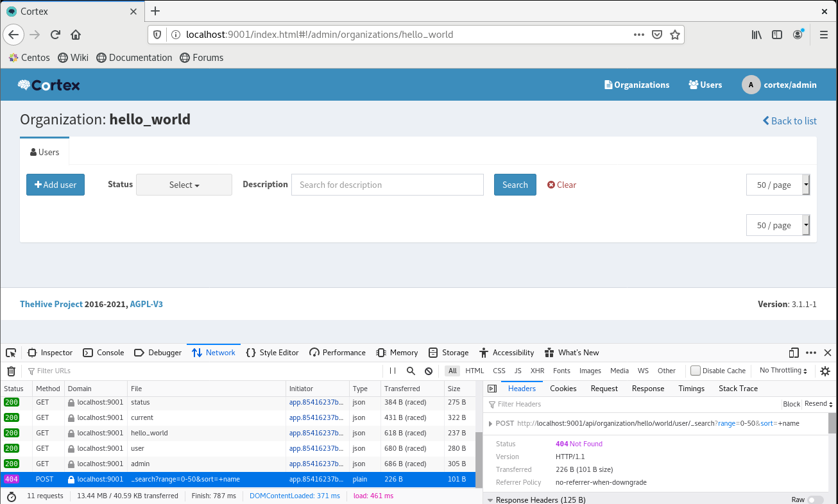Screen dimensions: 838x504
Task: Click the Add user button
Action: (55, 185)
